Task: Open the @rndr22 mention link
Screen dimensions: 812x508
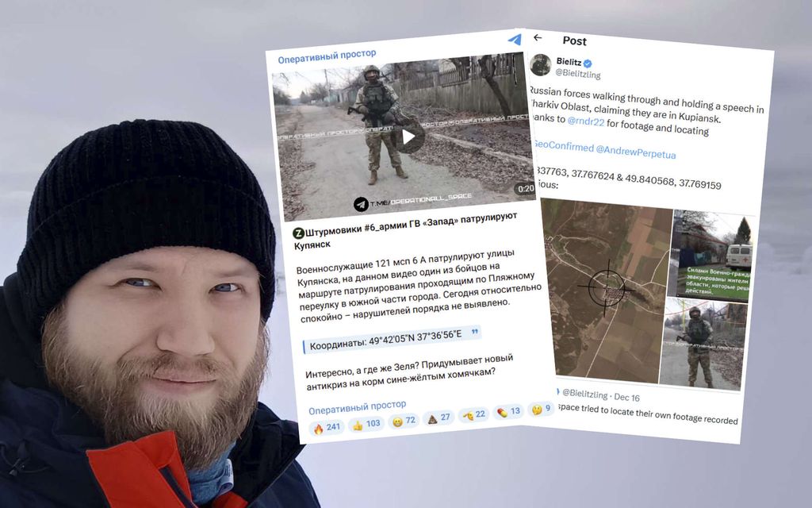Action: 586,121
